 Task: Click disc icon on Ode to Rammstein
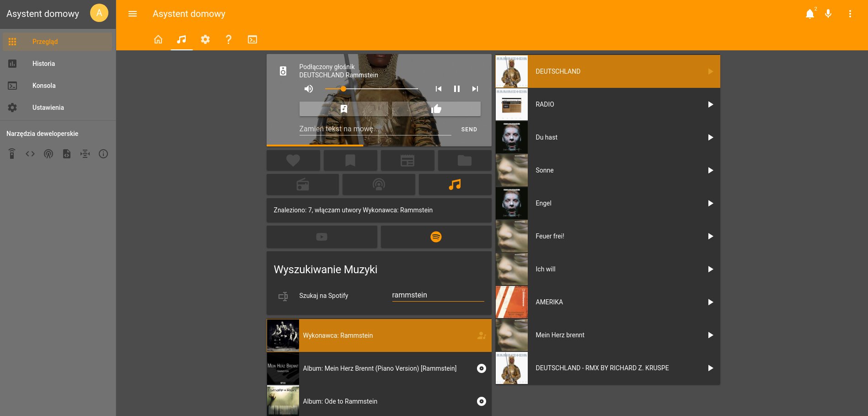482,401
